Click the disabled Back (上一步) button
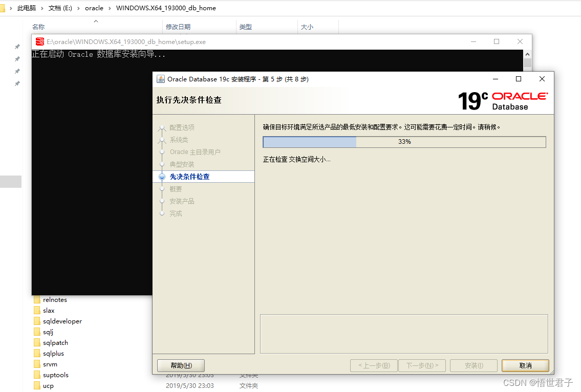The image size is (581, 392). (374, 365)
